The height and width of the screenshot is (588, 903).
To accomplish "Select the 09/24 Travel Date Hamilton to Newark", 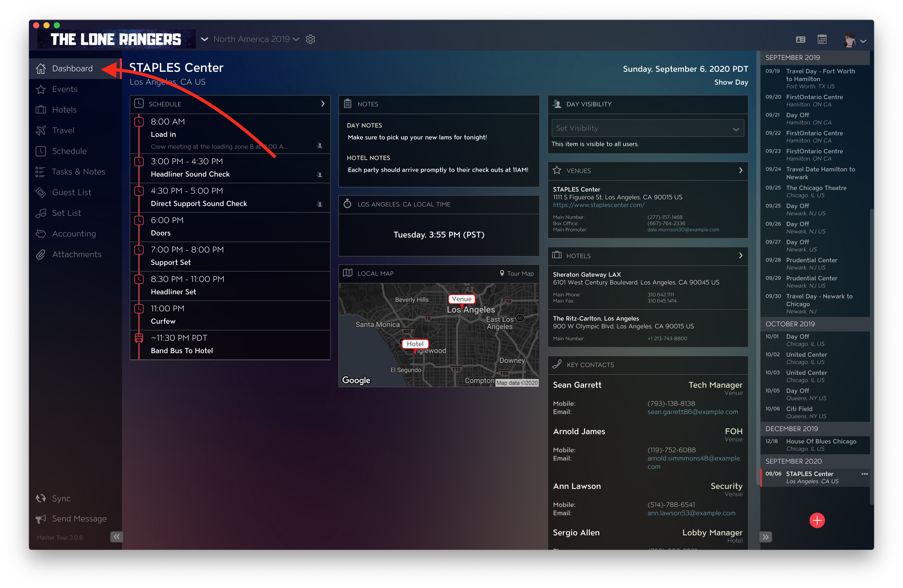I will tap(815, 173).
